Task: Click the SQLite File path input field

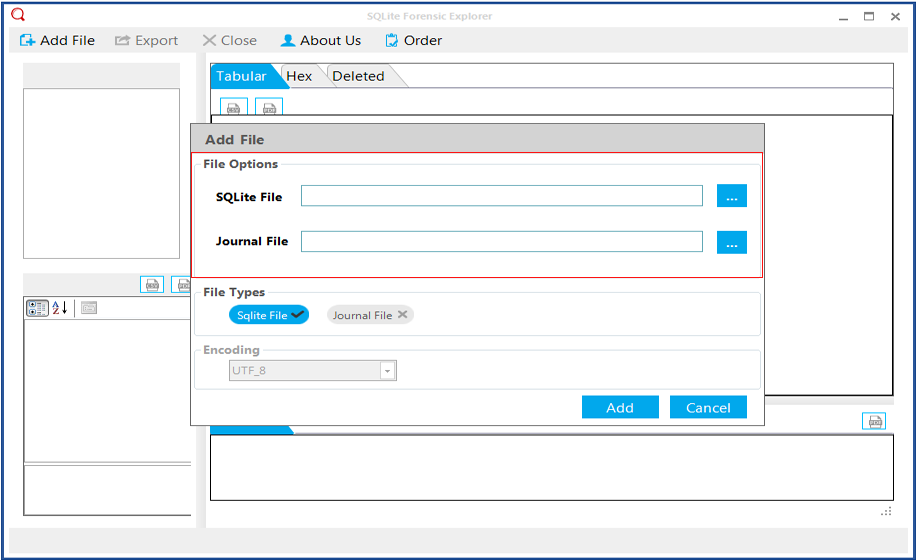Action: pos(501,196)
